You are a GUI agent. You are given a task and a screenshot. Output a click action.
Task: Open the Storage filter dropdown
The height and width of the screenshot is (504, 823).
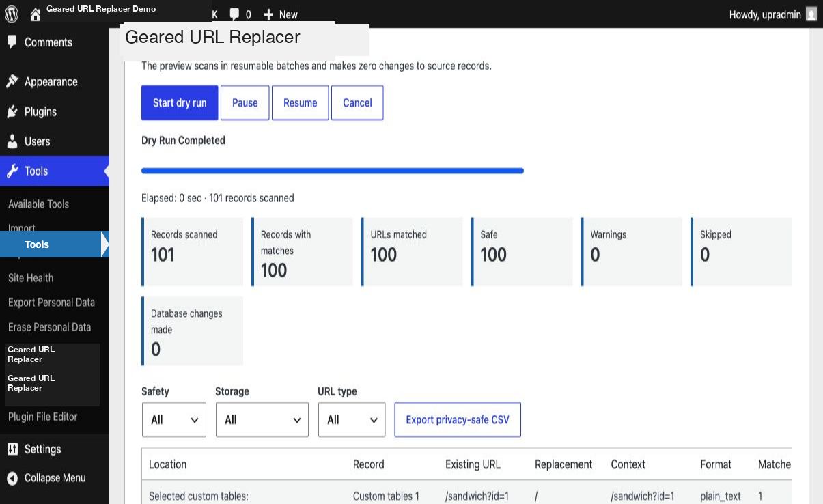pyautogui.click(x=262, y=419)
